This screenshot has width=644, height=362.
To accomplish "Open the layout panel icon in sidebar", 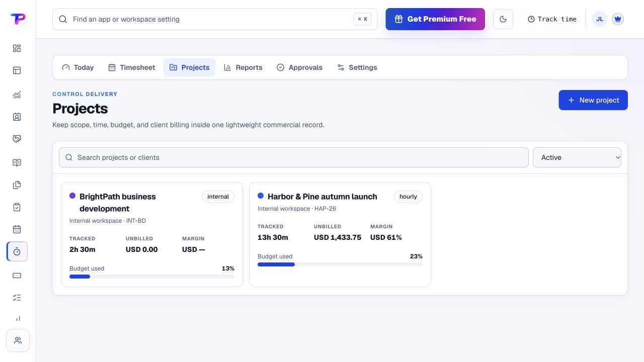I will point(17,70).
